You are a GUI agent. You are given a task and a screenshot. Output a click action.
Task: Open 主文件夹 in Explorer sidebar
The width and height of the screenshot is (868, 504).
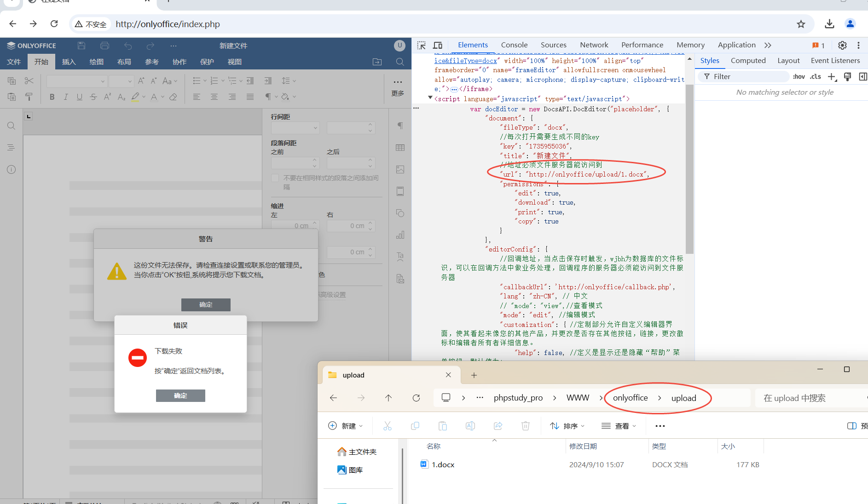[x=357, y=452]
